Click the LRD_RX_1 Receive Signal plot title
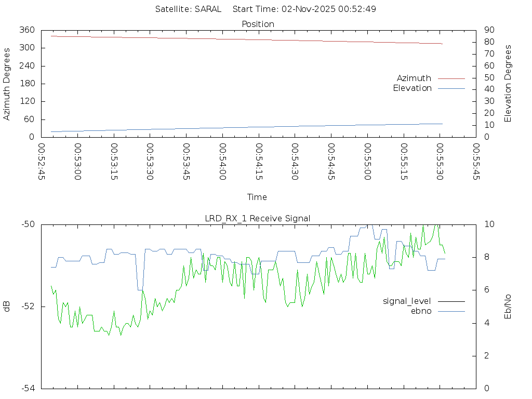This screenshot has width=532, height=399. 258,218
